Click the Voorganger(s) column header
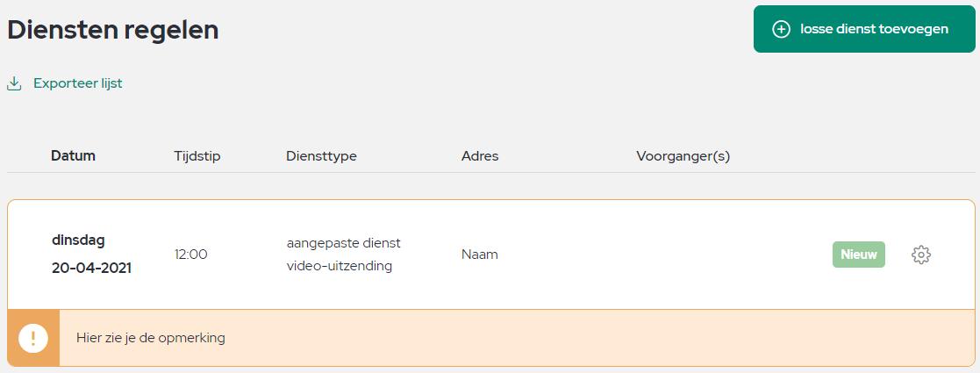Viewport: 980px width, 373px height. point(683,156)
